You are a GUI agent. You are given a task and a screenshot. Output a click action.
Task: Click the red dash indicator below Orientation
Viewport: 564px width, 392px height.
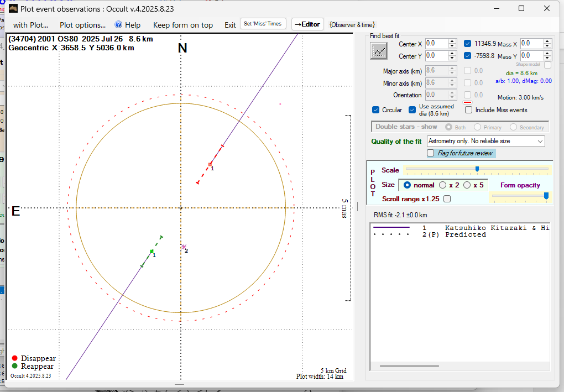[x=467, y=102]
